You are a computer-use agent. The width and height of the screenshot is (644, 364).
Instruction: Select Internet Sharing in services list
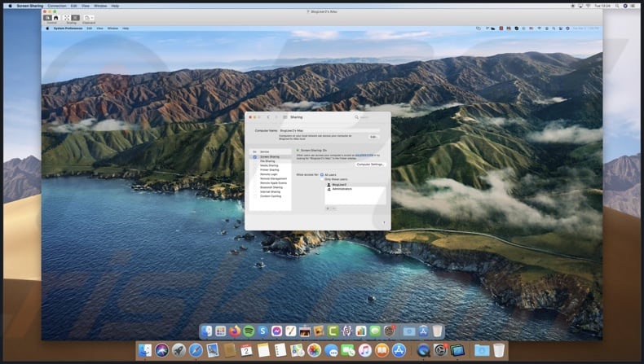271,191
